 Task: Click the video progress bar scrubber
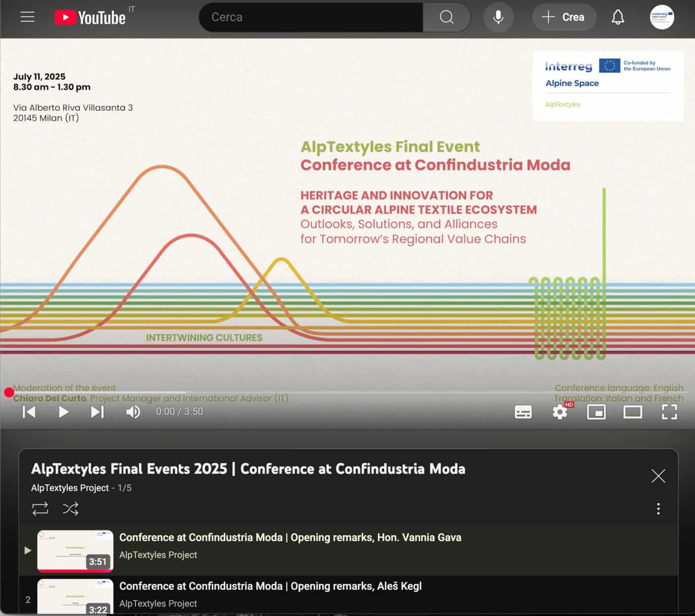click(x=9, y=392)
